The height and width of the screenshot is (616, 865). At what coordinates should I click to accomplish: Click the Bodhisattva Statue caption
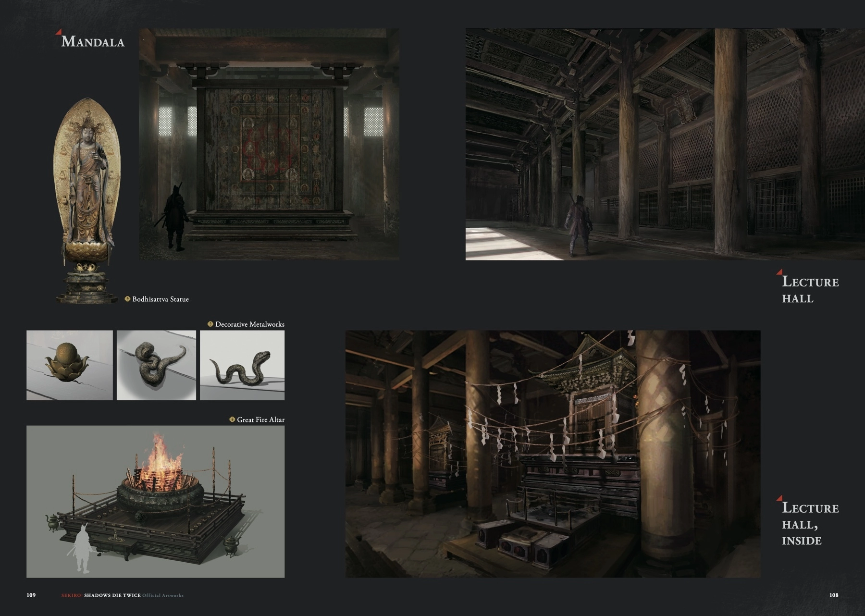[x=161, y=299]
